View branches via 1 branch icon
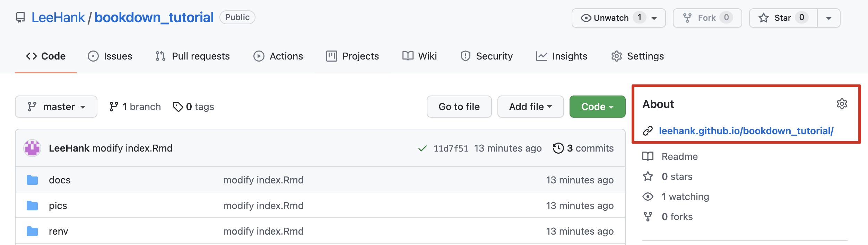 coord(113,107)
